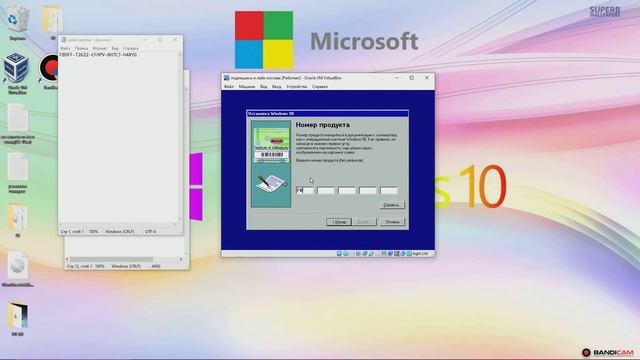Select the zipped folder desktop icon
The width and height of the screenshot is (640, 360).
click(x=17, y=218)
